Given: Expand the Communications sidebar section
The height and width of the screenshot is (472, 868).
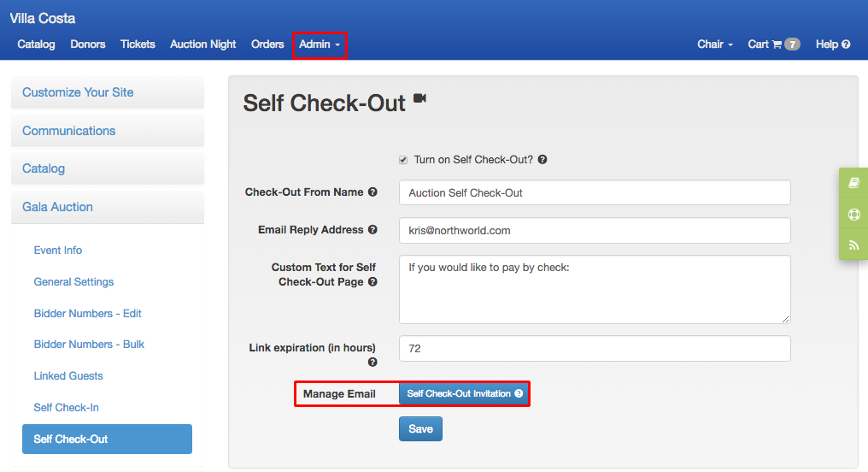Looking at the screenshot, I should pos(108,131).
